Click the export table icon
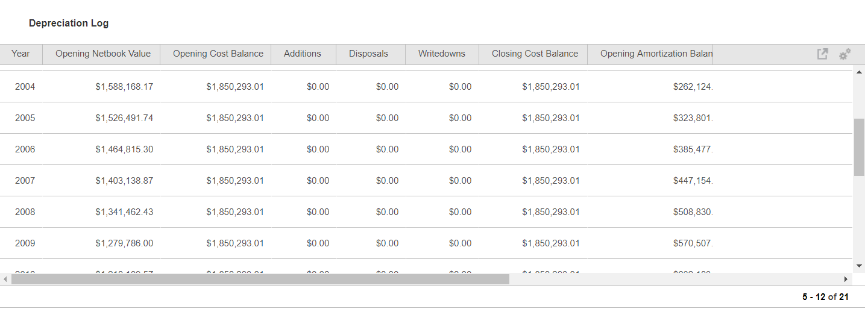 pos(822,54)
